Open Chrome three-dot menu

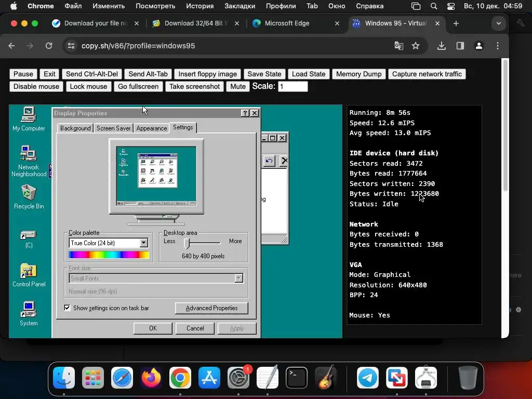[x=497, y=46]
